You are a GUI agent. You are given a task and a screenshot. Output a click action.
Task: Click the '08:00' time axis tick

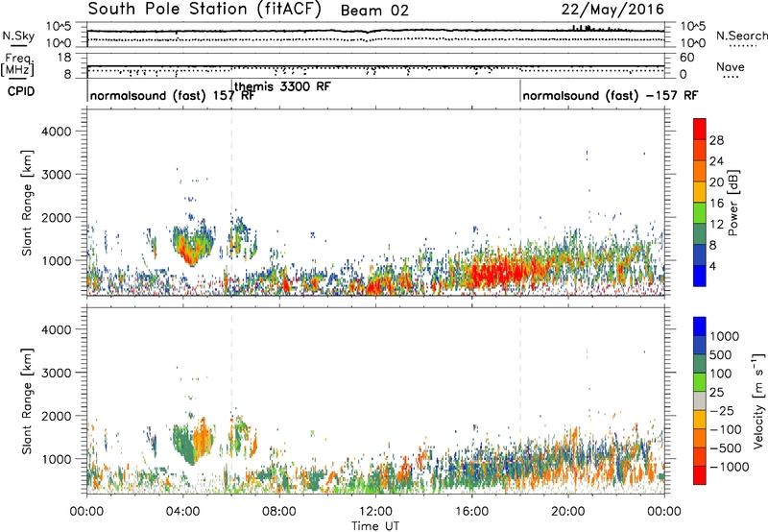(279, 512)
